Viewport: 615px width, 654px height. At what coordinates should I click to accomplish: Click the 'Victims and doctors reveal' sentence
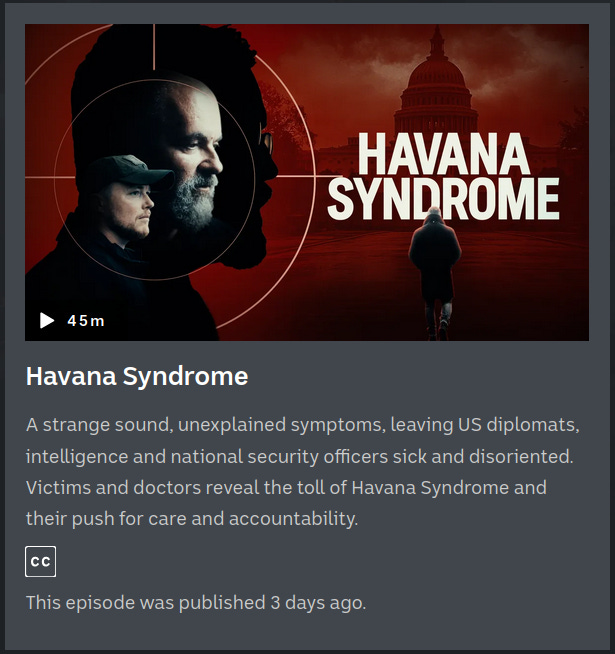[x=286, y=488]
